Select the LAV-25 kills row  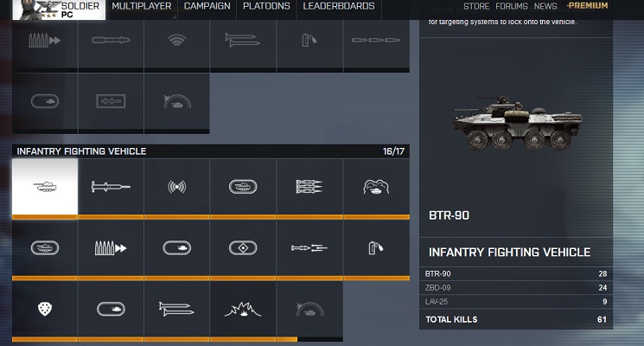(516, 302)
